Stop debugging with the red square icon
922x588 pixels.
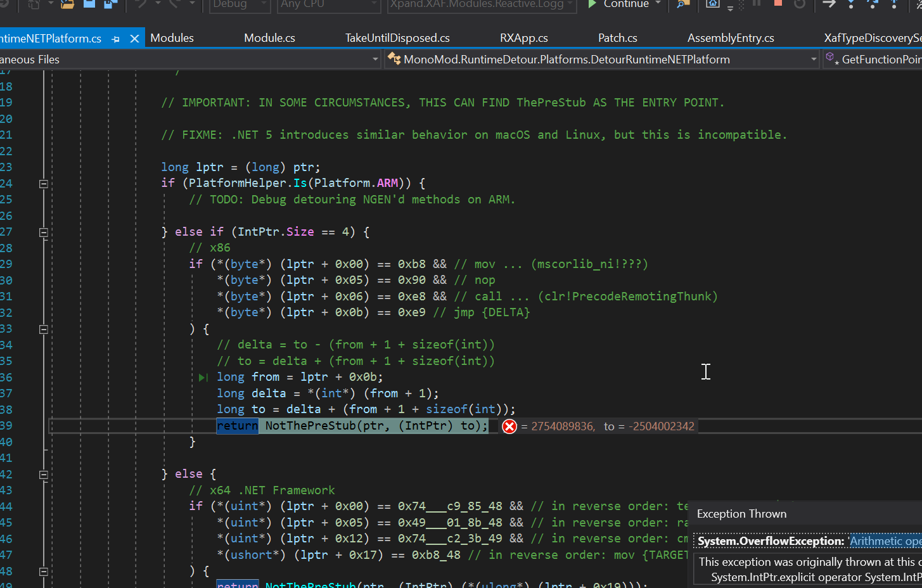tap(778, 4)
